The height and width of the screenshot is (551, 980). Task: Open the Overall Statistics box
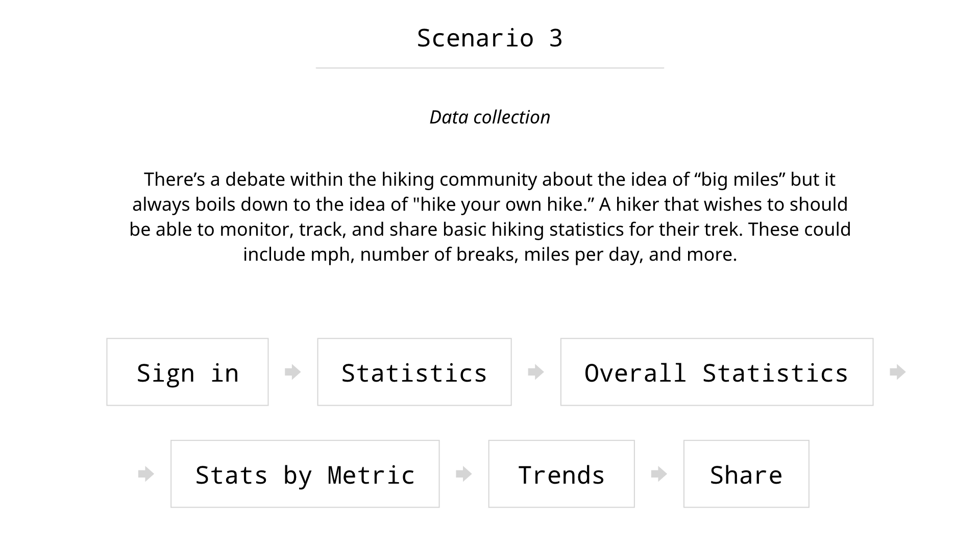point(717,372)
